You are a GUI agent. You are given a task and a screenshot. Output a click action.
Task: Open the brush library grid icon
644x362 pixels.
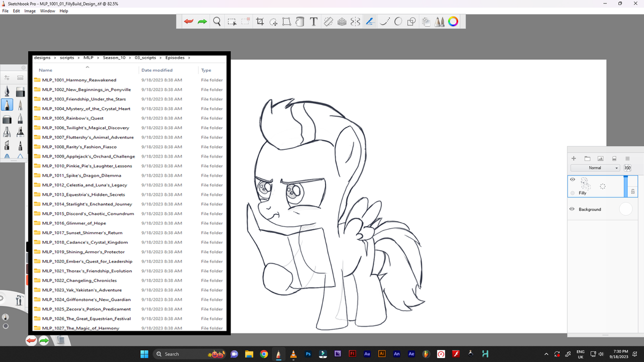[20, 78]
